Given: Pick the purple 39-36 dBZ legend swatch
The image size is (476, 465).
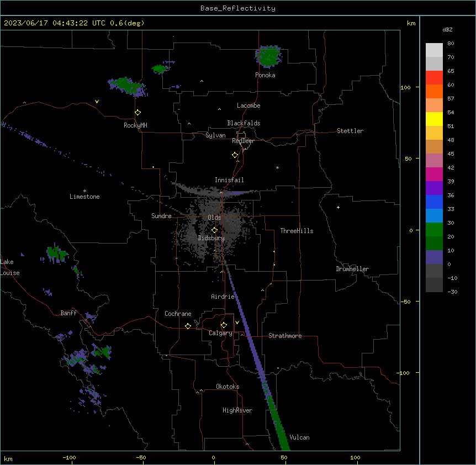Looking at the screenshot, I should (x=434, y=188).
